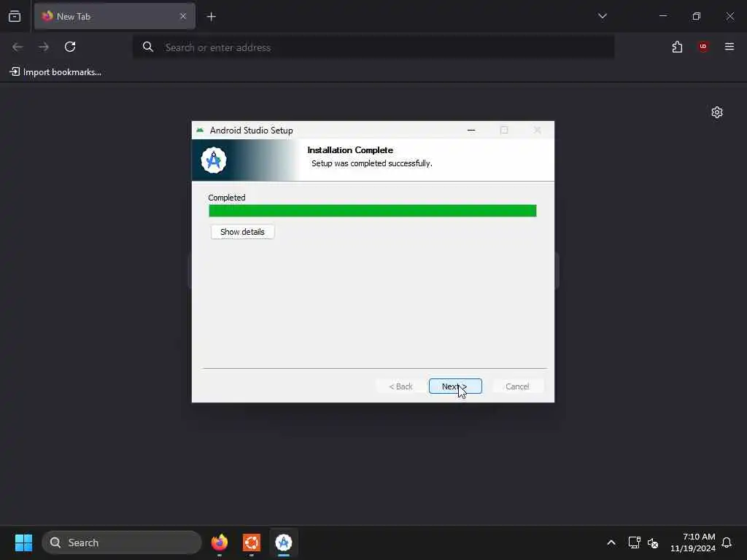Viewport: 747px width, 560px height.
Task: Reload the current page
Action: (70, 47)
